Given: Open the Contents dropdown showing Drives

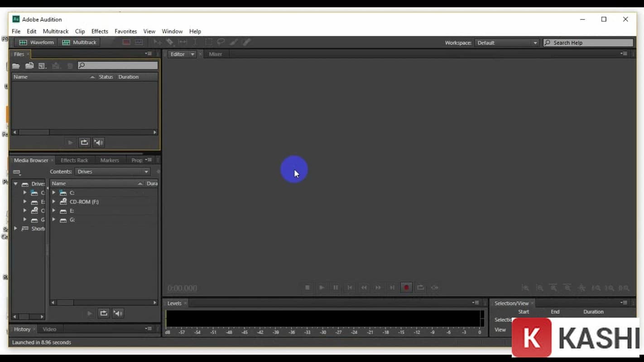Looking at the screenshot, I should 113,171.
